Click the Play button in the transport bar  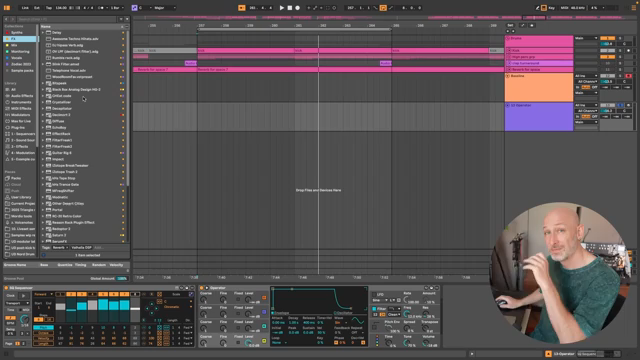click(282, 8)
